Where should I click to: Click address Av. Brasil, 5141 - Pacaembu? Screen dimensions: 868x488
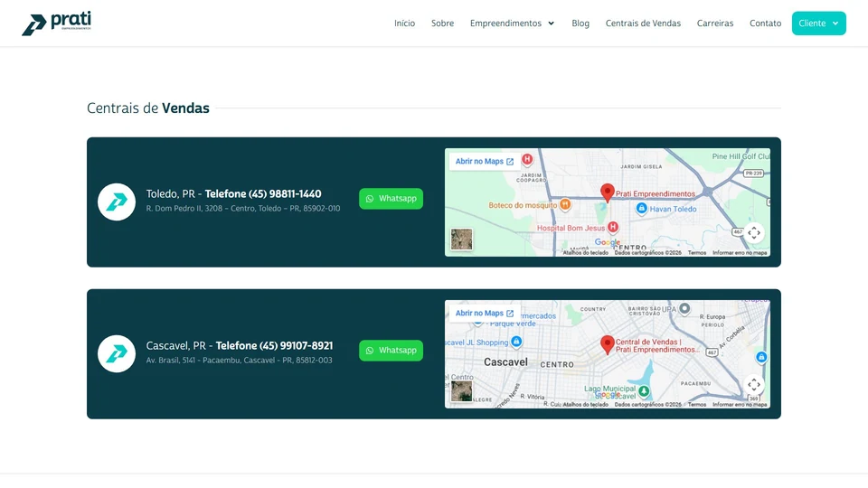tap(239, 361)
